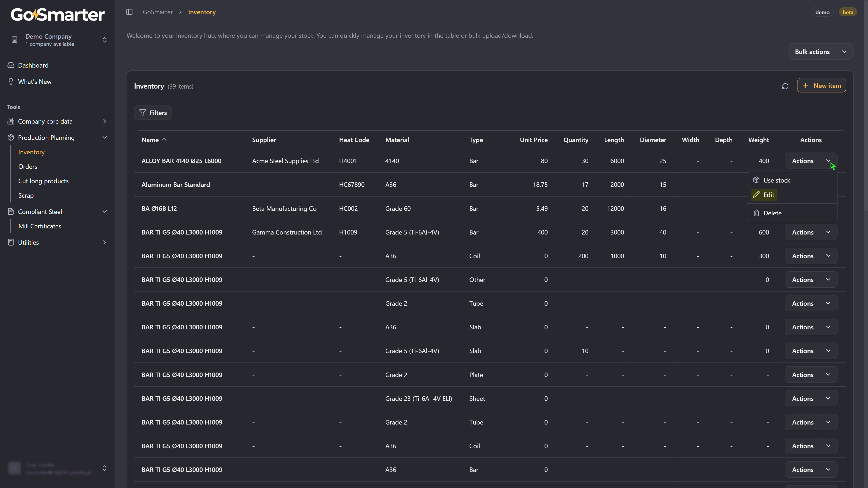
Task: Open Mill Certificates in sidebar
Action: pos(40,226)
